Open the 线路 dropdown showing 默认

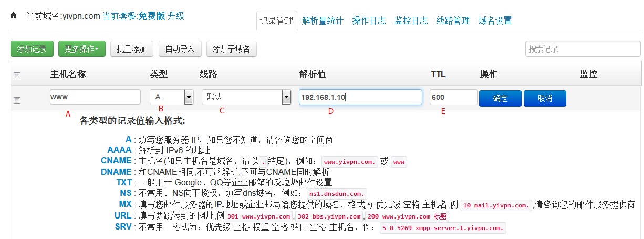point(246,97)
